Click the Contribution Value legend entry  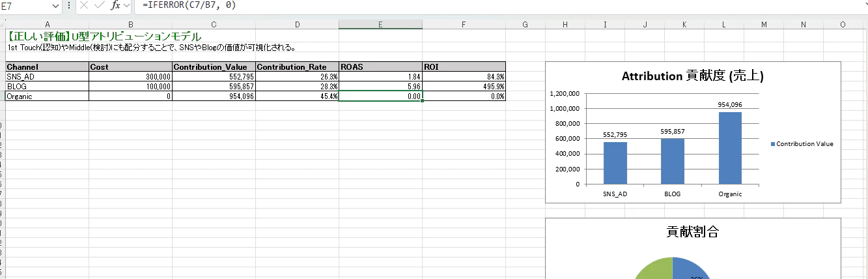[x=802, y=144]
